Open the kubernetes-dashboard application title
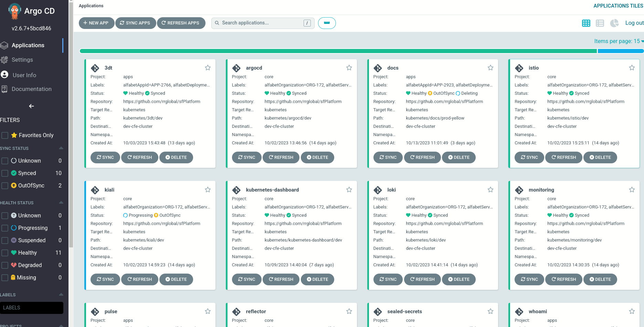 (x=272, y=190)
